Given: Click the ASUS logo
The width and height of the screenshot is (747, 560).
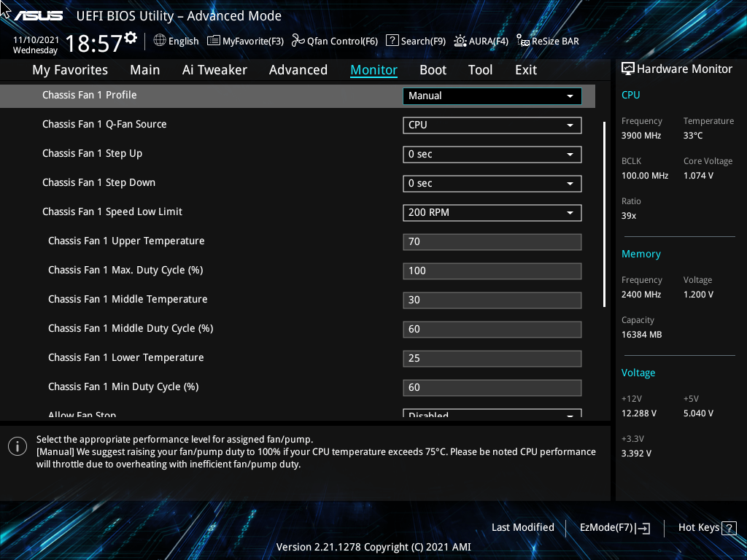Looking at the screenshot, I should coord(38,16).
